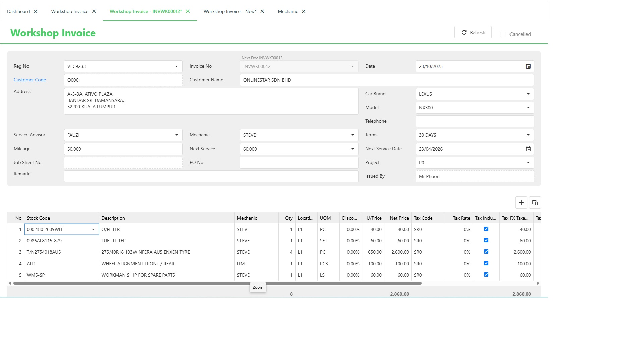Click the grid horizontal scrollbar thumb

click(217, 283)
